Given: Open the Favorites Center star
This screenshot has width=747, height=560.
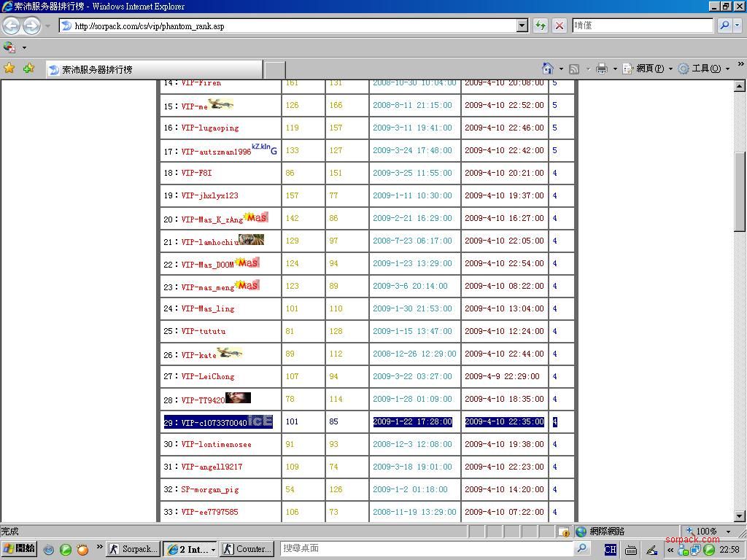Looking at the screenshot, I should click(x=9, y=69).
